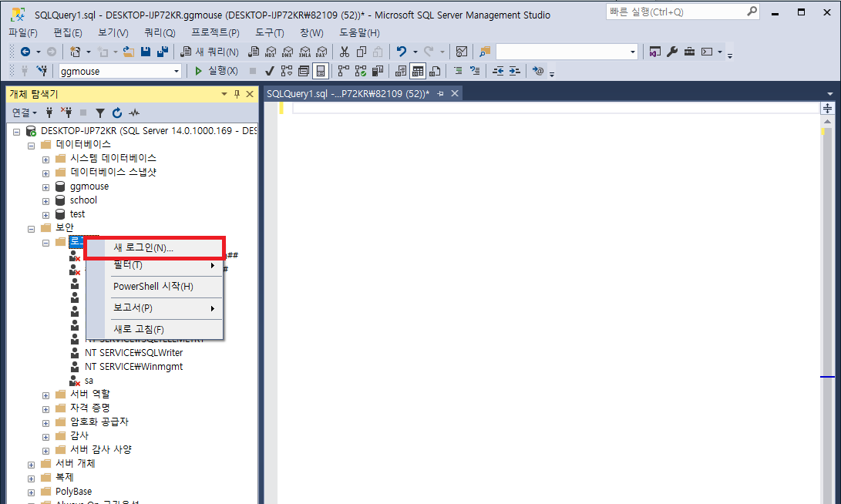Screen dimensions: 841x504
Task: Toggle include live query statistics
Action: (361, 71)
